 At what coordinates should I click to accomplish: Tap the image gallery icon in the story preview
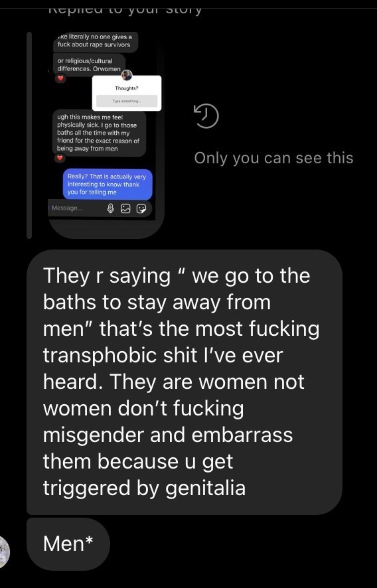pyautogui.click(x=125, y=208)
